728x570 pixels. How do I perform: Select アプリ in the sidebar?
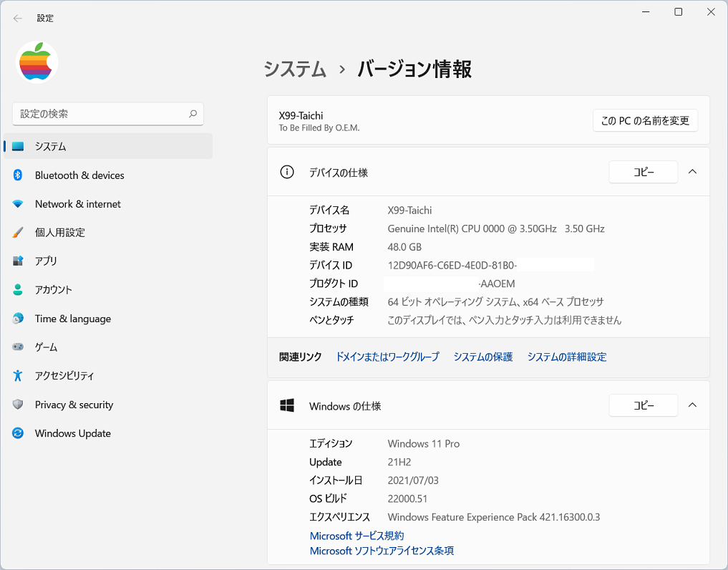tap(108, 261)
